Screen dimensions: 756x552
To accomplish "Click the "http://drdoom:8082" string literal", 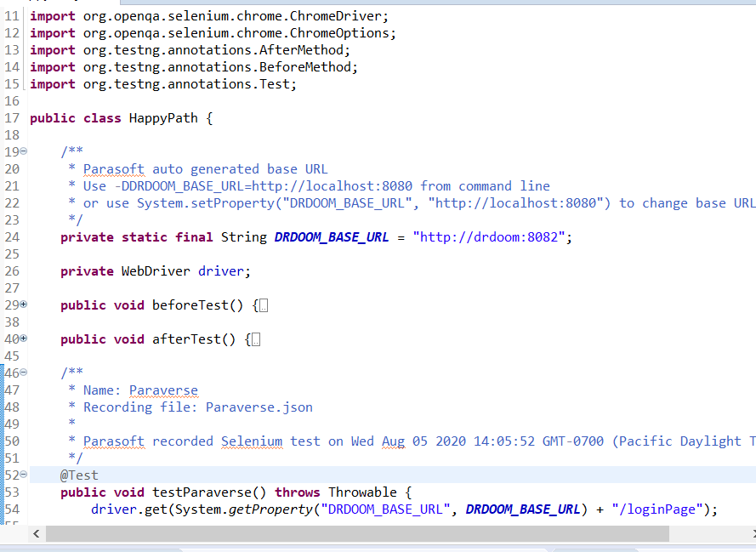I will pos(488,237).
